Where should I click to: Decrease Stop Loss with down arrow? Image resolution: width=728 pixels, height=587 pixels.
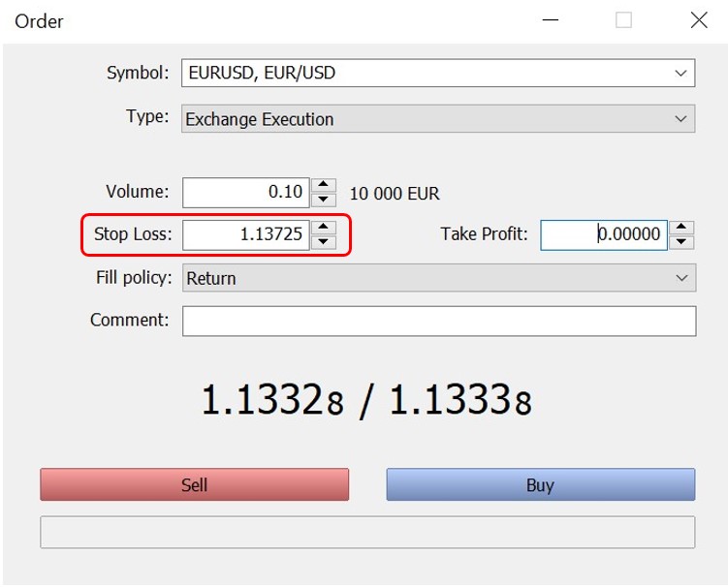324,242
